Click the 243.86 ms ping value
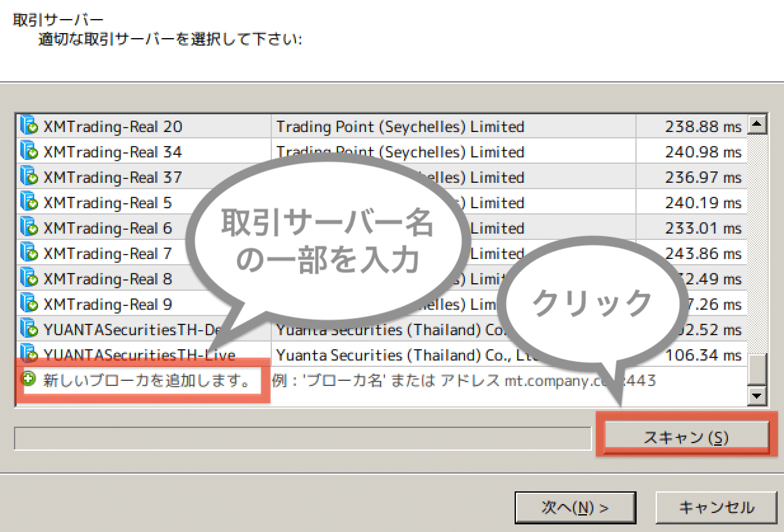This screenshot has width=784, height=532. pos(703,253)
